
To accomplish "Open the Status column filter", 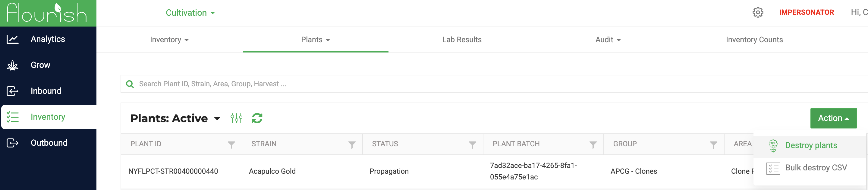I will click(472, 145).
